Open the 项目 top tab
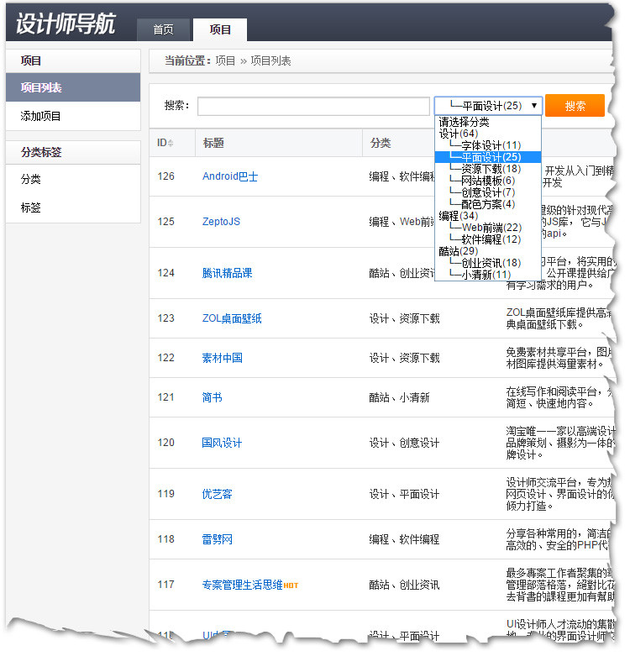This screenshot has width=630, height=672. [x=220, y=29]
